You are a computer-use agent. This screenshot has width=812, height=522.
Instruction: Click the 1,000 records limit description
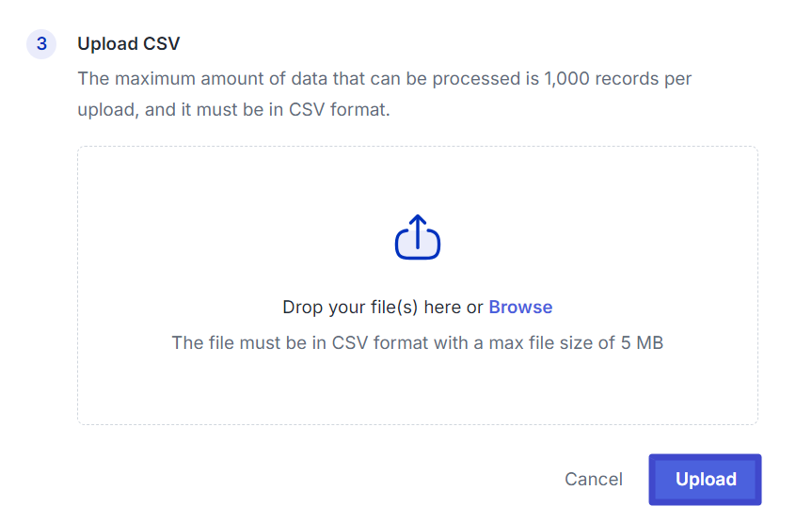[384, 78]
